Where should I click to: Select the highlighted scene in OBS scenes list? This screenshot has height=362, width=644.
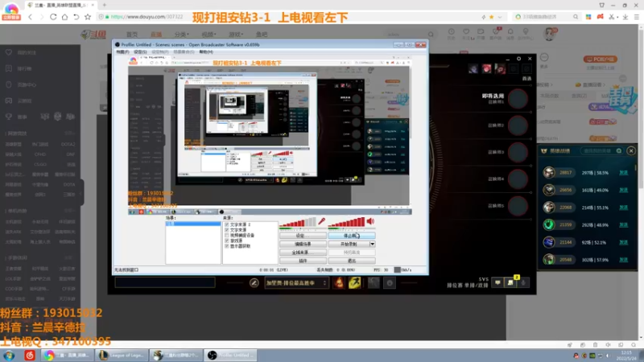[193, 224]
